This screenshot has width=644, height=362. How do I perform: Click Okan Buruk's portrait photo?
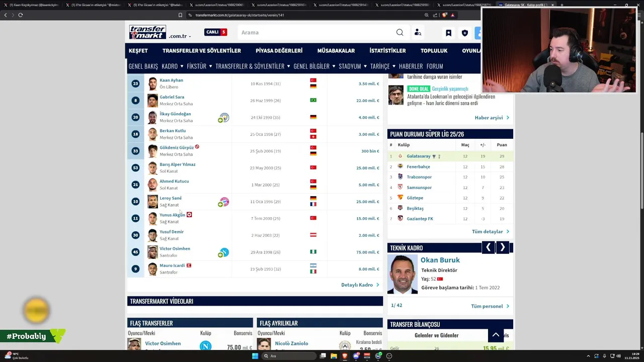(403, 274)
